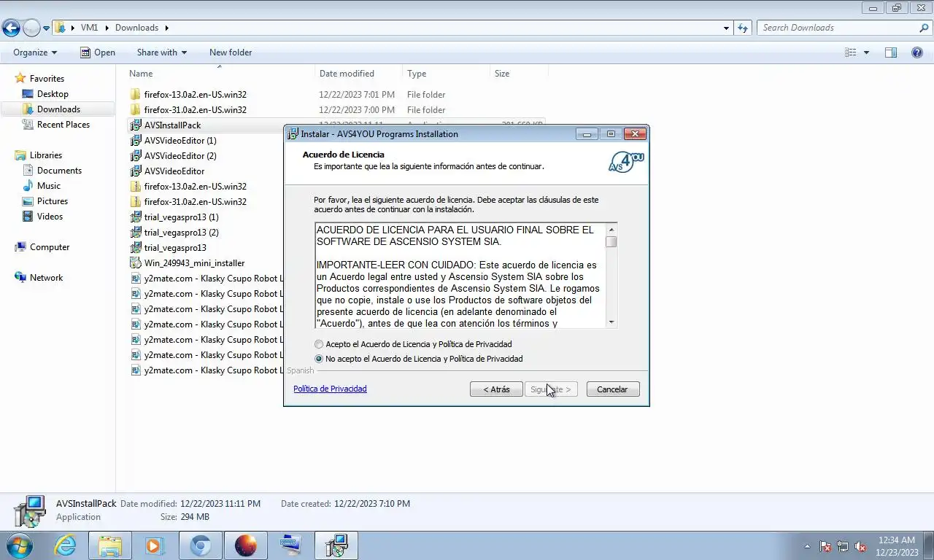Click the license text scrollbar down arrow
The image size is (934, 560).
[611, 322]
